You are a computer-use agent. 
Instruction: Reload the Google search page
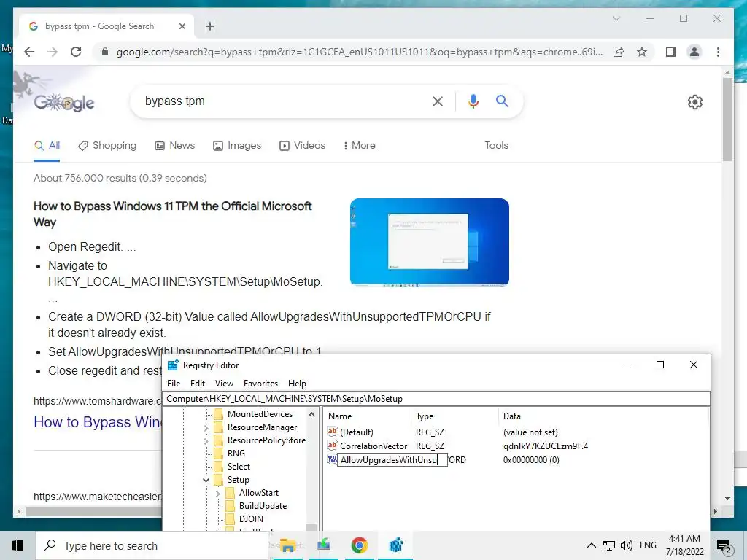click(76, 52)
